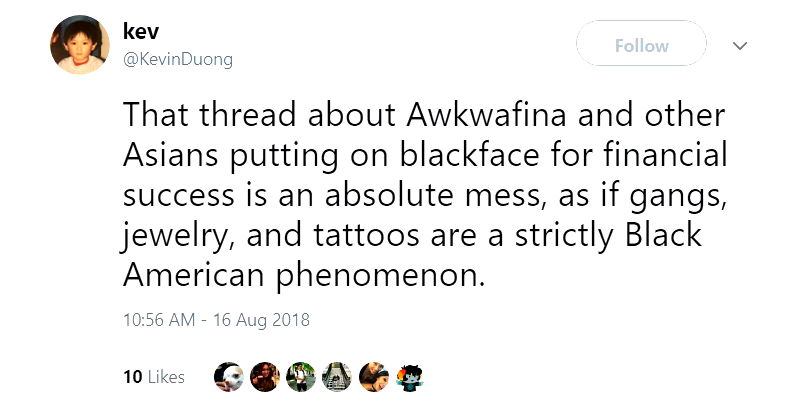Click the bold number 10 before Likes
Viewport: 800px width, 410px height.
131,377
